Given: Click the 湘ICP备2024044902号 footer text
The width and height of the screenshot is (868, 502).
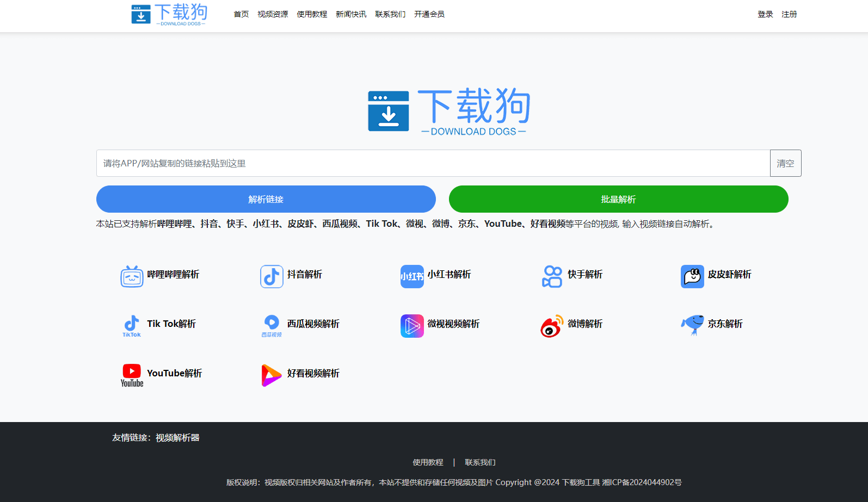Looking at the screenshot, I should pos(642,482).
